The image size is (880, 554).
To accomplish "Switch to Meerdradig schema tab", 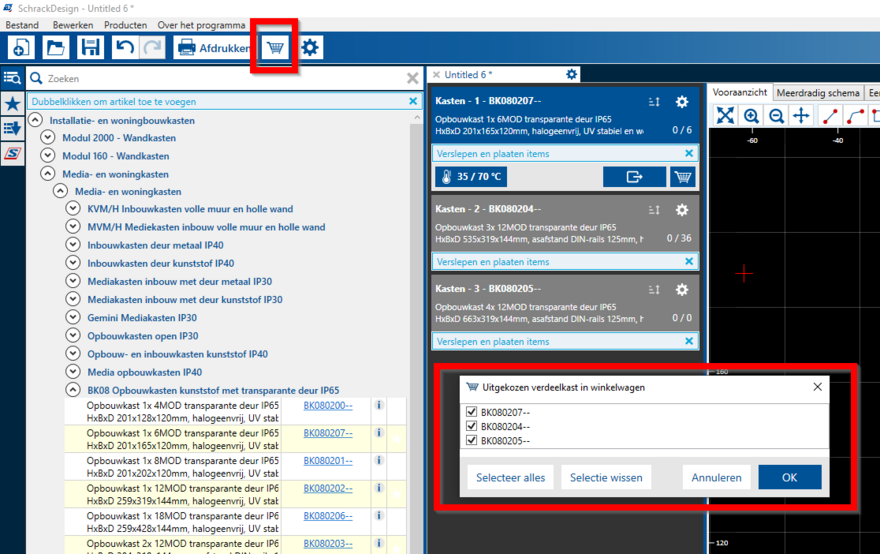I will (x=818, y=93).
